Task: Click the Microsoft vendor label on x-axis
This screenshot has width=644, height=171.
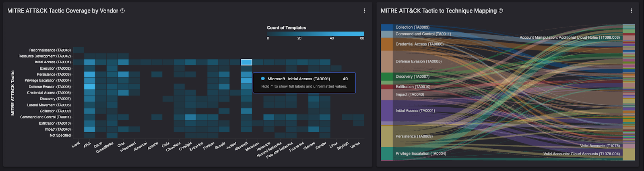Action: [242, 146]
